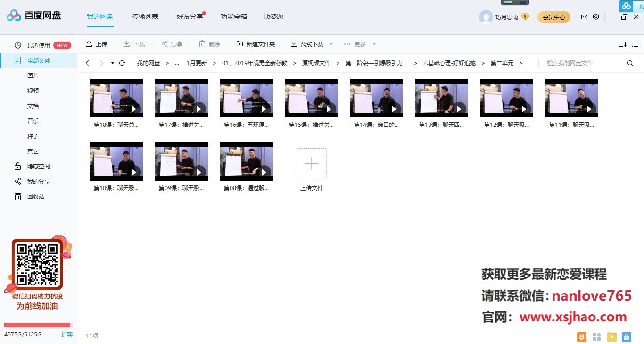Viewport: 644px width, 344px height.
Task: Select 全部文件 in sidebar
Action: 39,60
